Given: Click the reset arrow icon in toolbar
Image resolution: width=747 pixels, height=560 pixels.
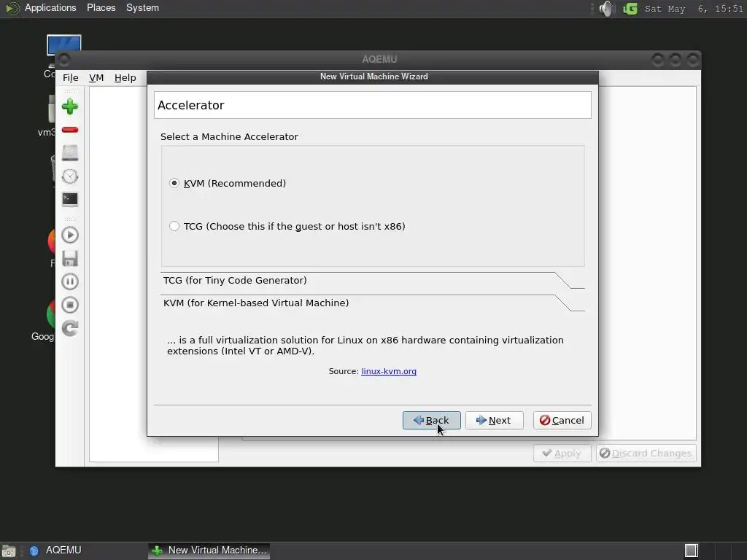Looking at the screenshot, I should coord(70,328).
